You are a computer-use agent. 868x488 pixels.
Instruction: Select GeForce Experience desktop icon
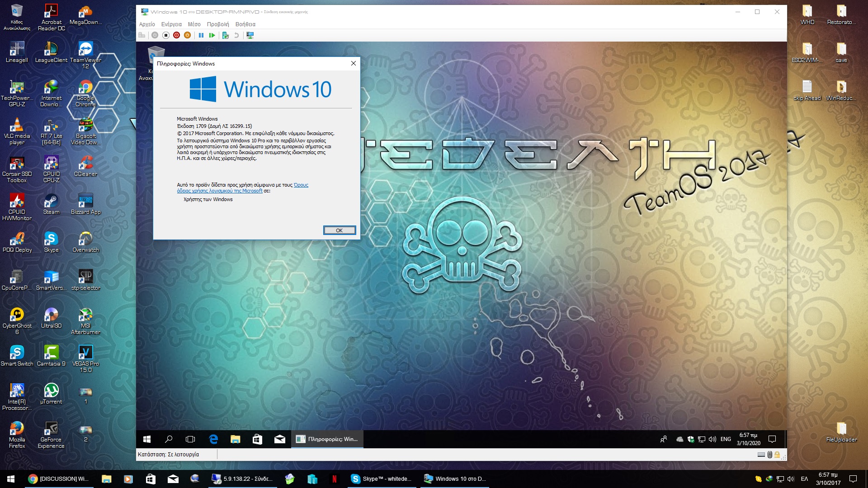[x=51, y=435]
